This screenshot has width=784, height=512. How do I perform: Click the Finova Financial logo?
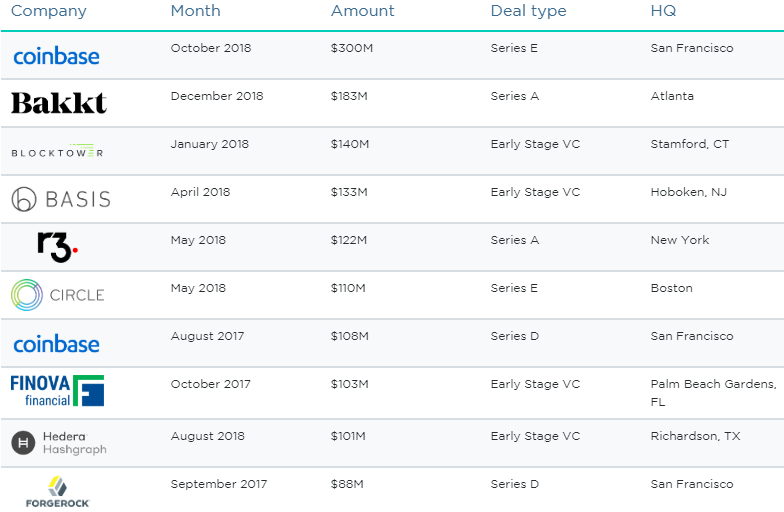(x=57, y=390)
